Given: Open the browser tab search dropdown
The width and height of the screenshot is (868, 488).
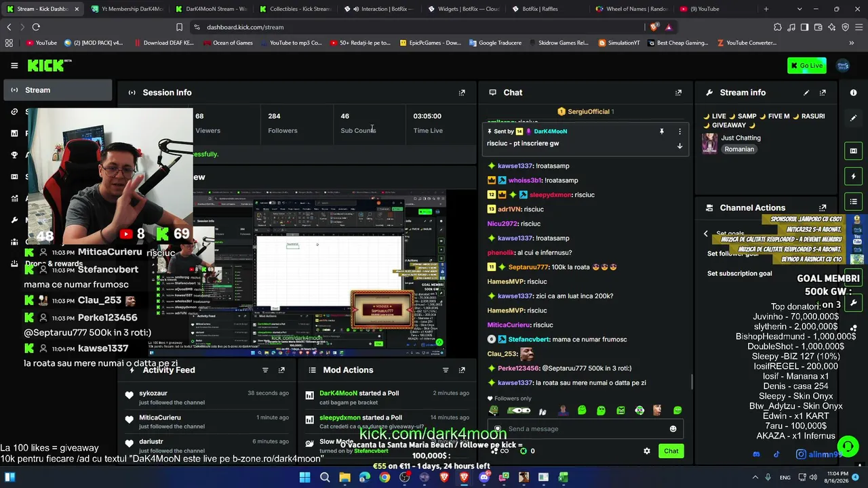Looking at the screenshot, I should 800,9.
